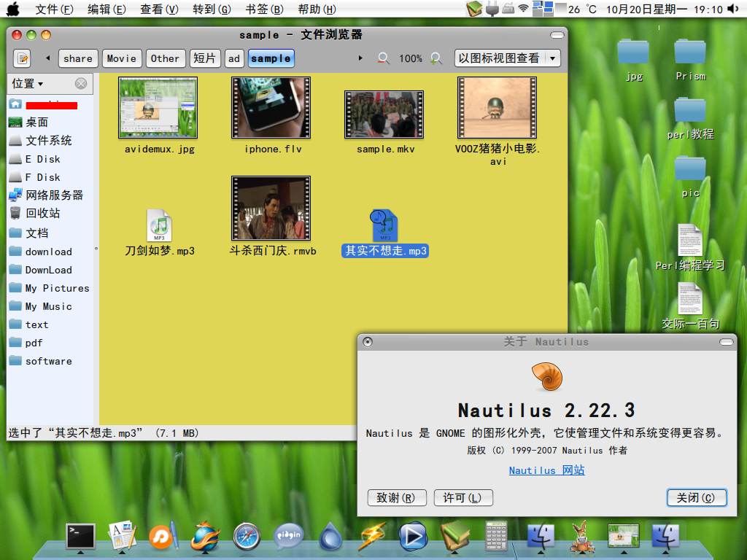Image resolution: width=747 pixels, height=560 pixels.
Task: Launch the word processor dock icon
Action: [122, 535]
